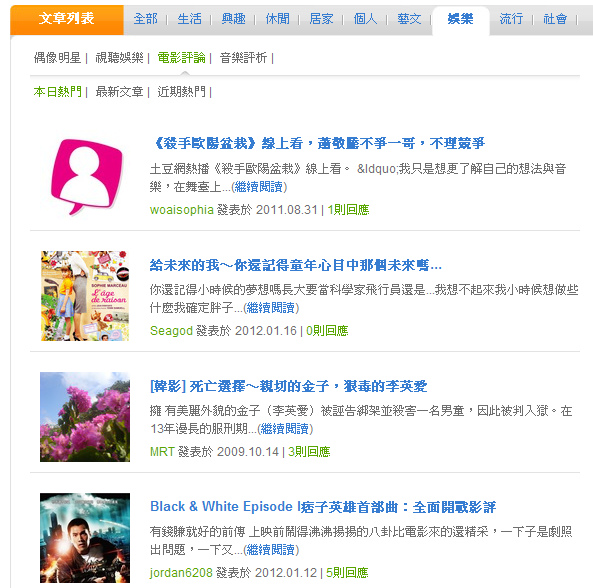Open the 休閒 tab
This screenshot has width=593, height=588.
(278, 19)
